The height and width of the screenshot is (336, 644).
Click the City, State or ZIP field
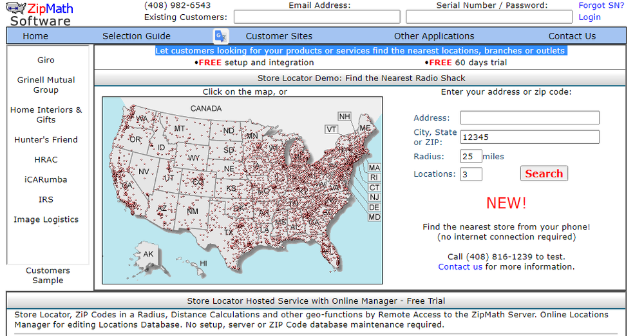pos(529,137)
